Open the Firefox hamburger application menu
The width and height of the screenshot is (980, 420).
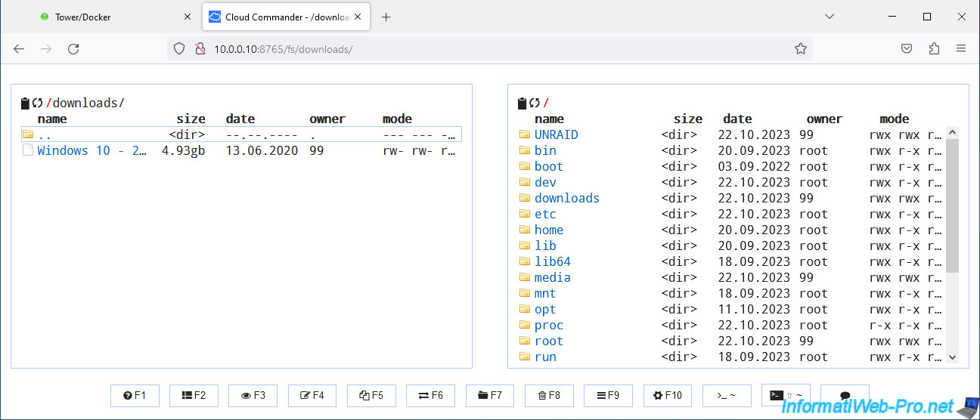point(961,48)
